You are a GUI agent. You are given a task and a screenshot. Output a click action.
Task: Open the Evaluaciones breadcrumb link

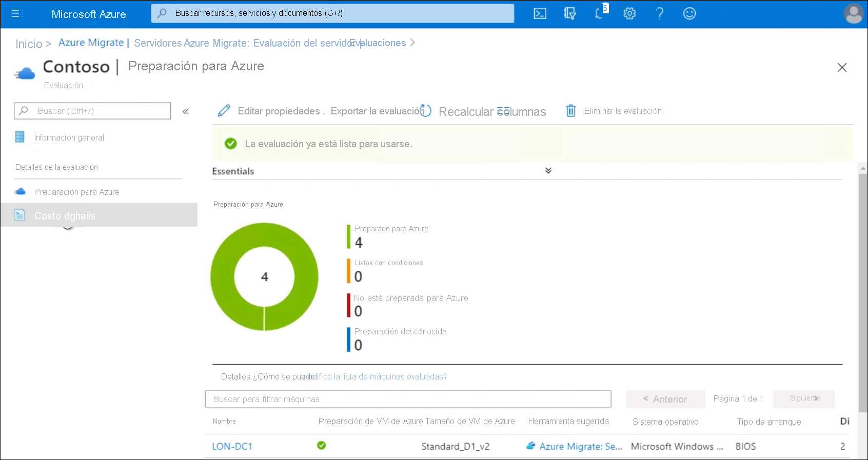378,43
